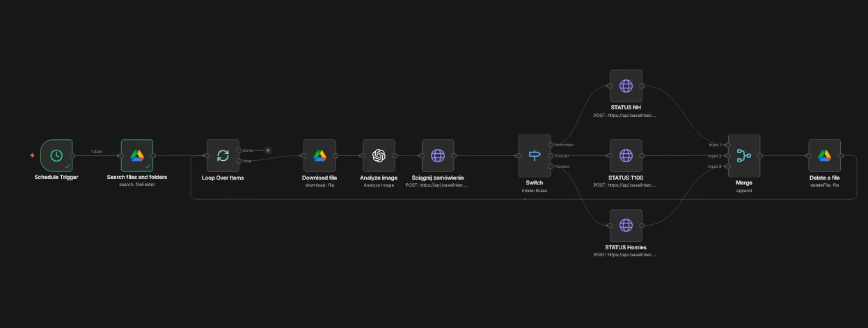Click the Switch 'NoHuman' output connector
Viewport: 868px width, 328px height.
[x=551, y=144]
